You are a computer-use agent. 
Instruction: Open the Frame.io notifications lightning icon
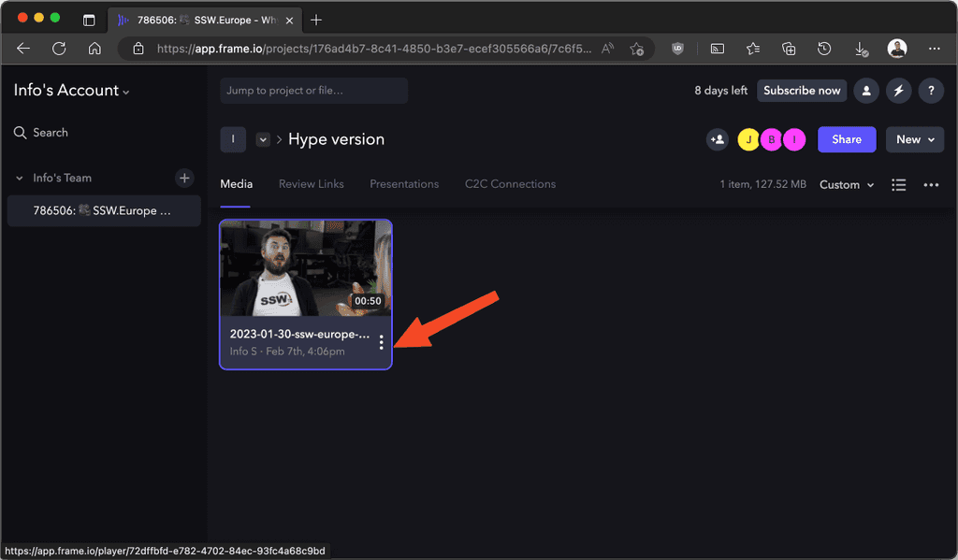click(898, 90)
